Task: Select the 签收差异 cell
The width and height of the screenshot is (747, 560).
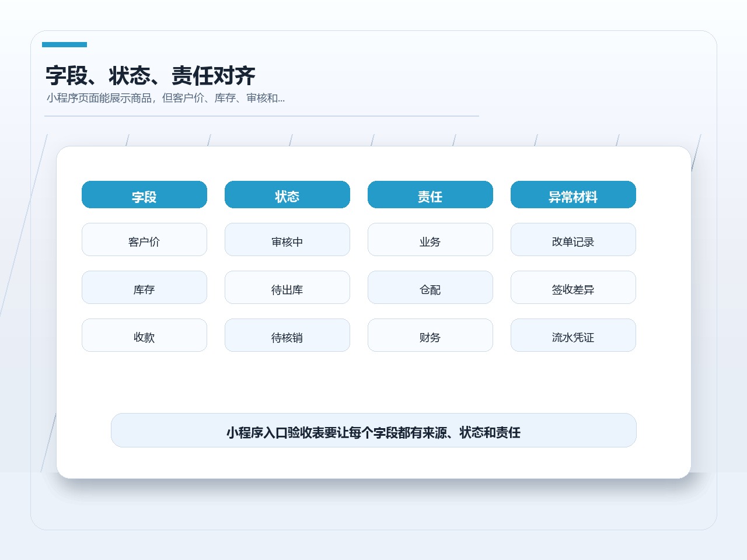Action: tap(573, 288)
